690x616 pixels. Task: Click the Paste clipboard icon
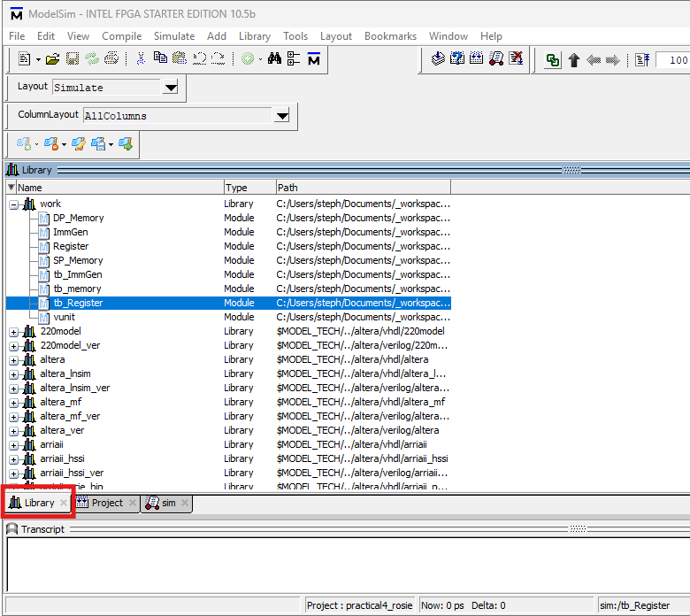[179, 58]
